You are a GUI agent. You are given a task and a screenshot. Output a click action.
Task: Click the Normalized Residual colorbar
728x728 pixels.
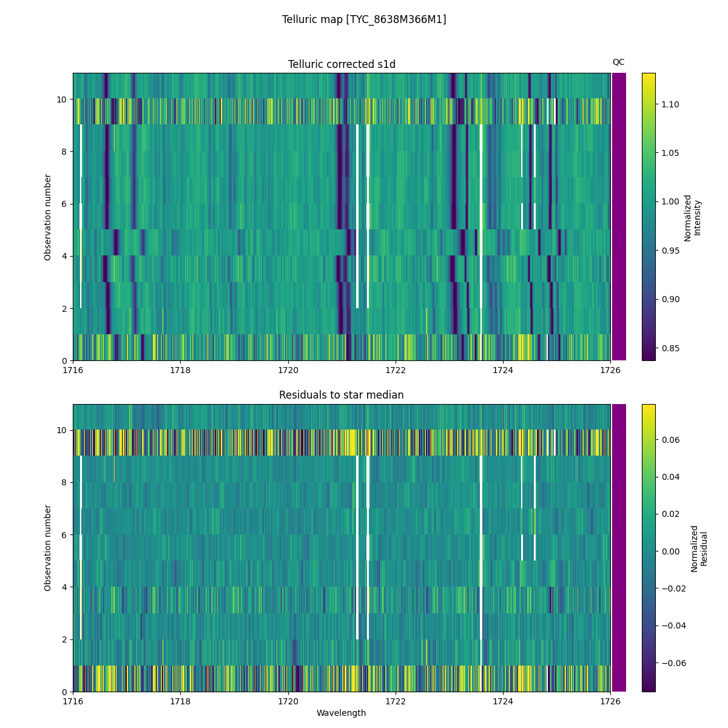point(649,548)
